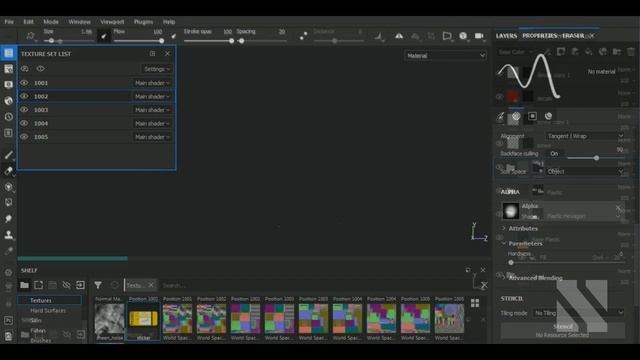Toggle the lazy mouse icon

click(303, 36)
